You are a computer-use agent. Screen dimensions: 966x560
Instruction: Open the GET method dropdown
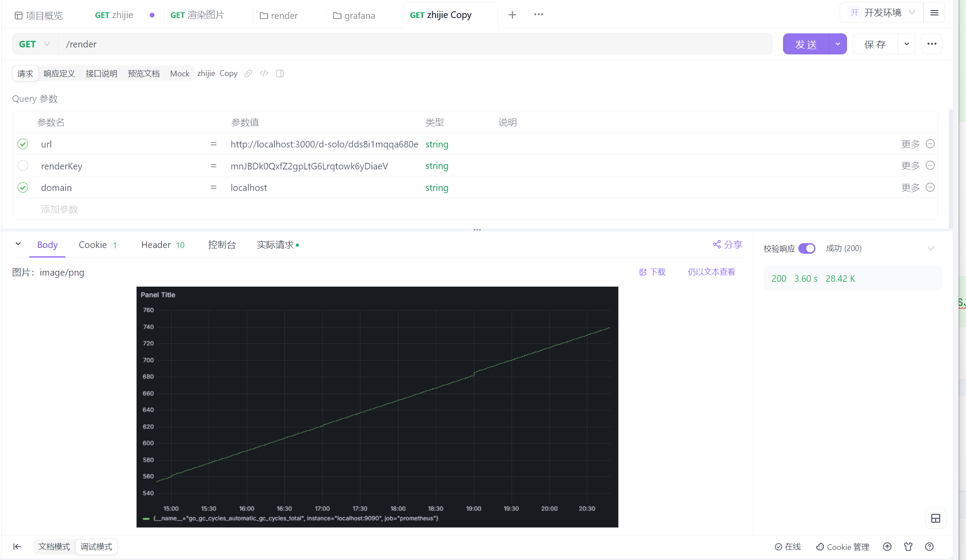click(x=35, y=44)
